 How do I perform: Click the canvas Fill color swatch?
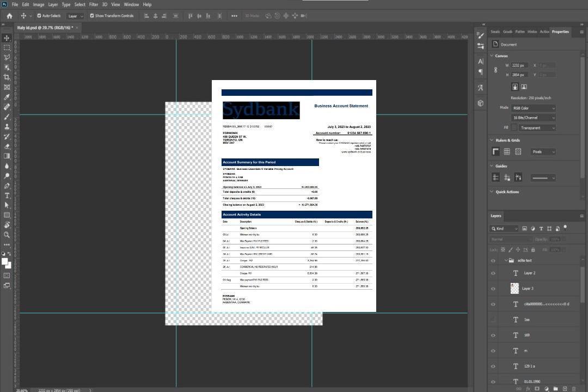pos(514,128)
